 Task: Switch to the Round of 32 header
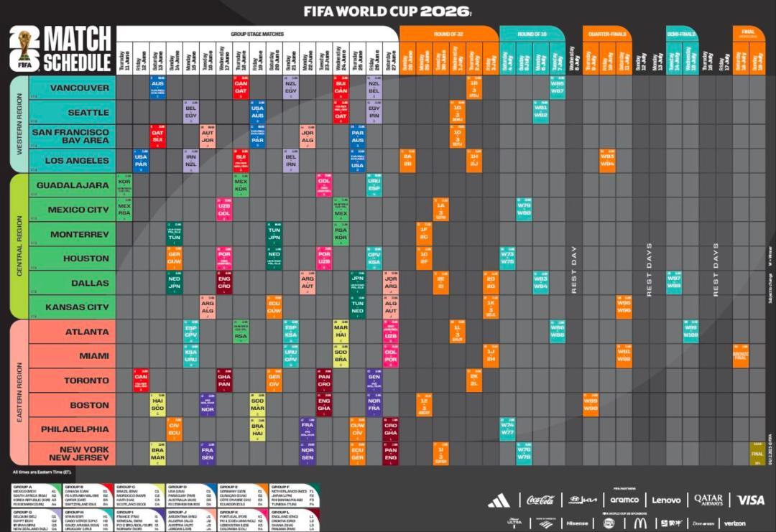(448, 34)
